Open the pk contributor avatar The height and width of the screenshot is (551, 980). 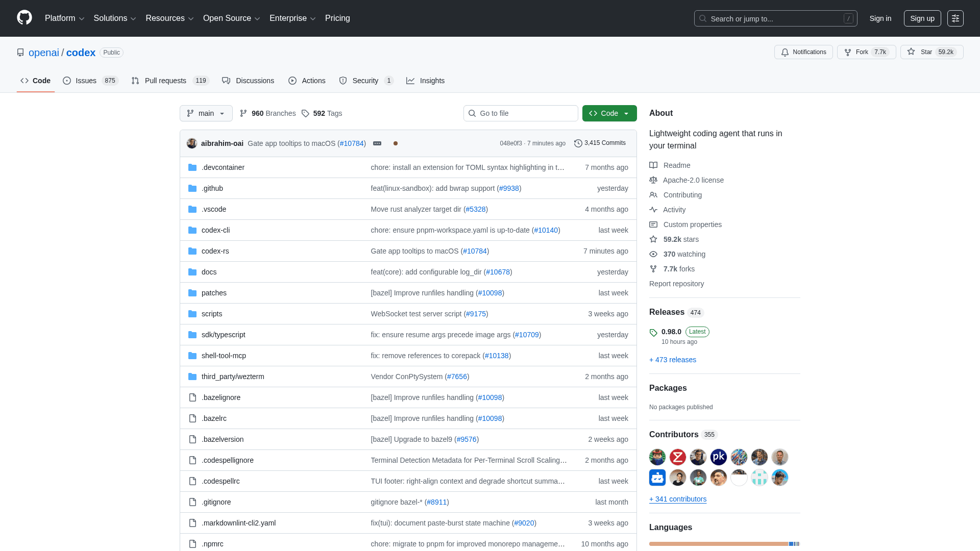(718, 457)
